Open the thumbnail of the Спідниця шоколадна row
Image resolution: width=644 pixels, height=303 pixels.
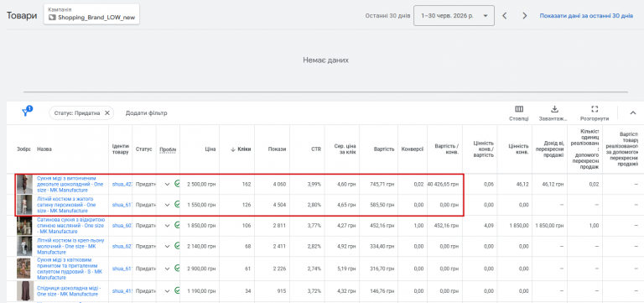pos(24,291)
